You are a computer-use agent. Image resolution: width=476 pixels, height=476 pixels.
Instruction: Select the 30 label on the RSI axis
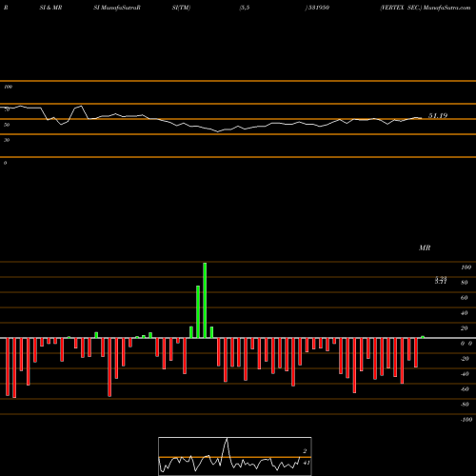pyautogui.click(x=7, y=140)
